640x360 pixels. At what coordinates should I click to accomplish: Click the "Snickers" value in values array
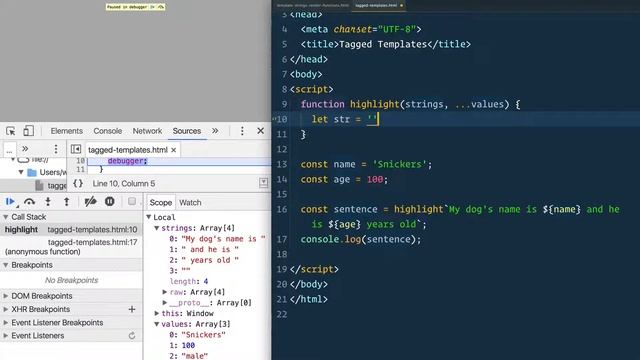[x=203, y=335]
